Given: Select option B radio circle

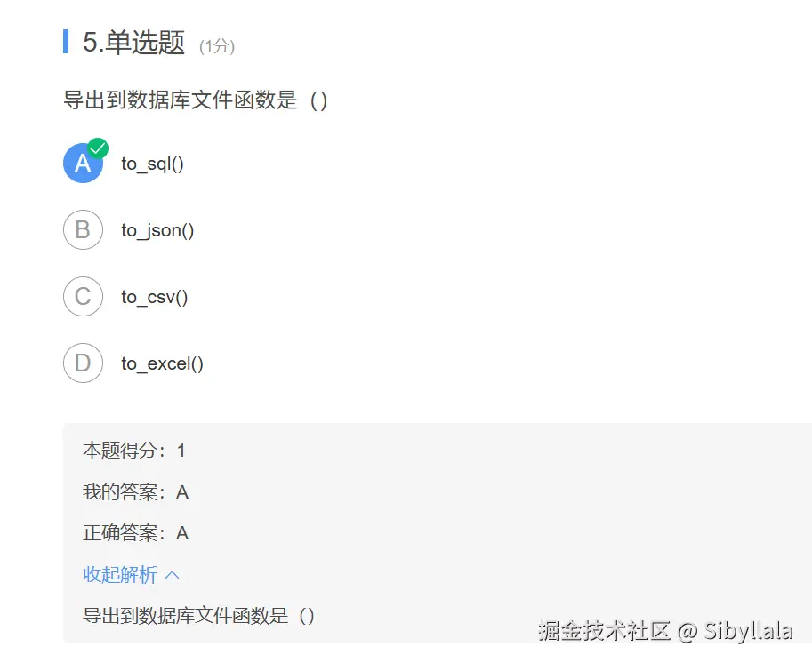Looking at the screenshot, I should 83,230.
